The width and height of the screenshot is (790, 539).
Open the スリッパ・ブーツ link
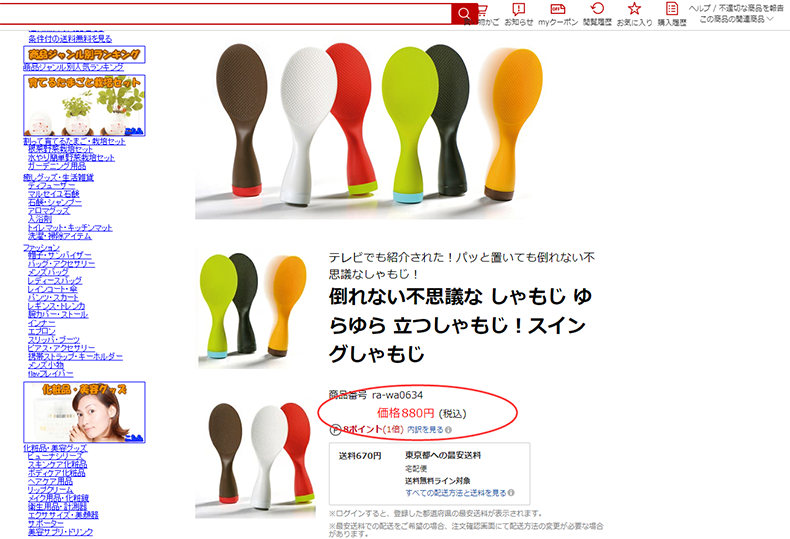[54, 340]
